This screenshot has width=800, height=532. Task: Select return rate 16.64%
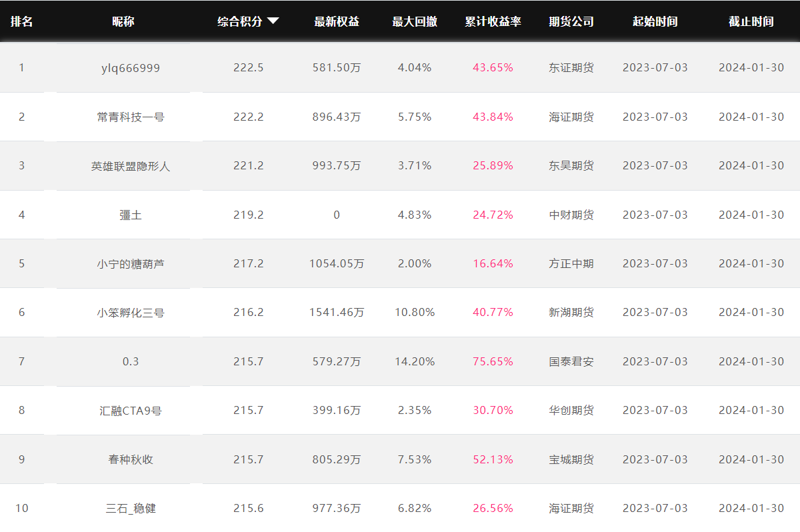pos(493,263)
